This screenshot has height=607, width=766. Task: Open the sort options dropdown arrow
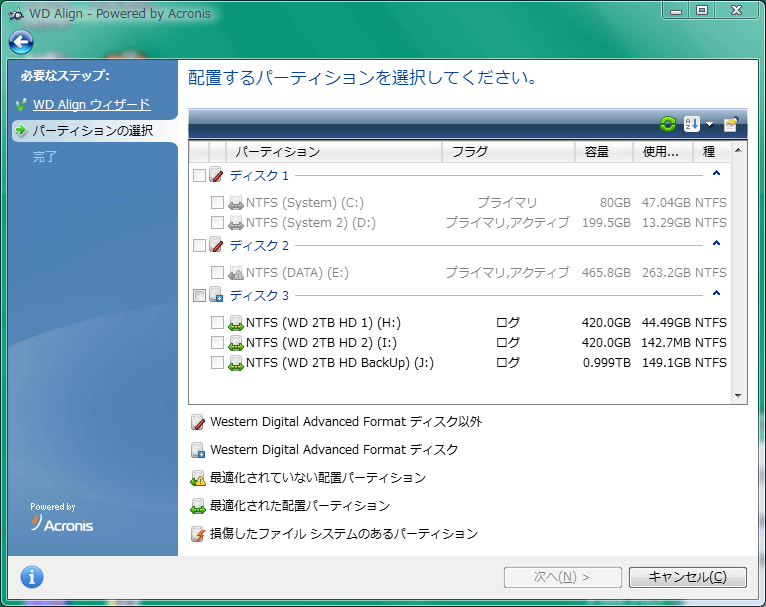click(x=709, y=125)
